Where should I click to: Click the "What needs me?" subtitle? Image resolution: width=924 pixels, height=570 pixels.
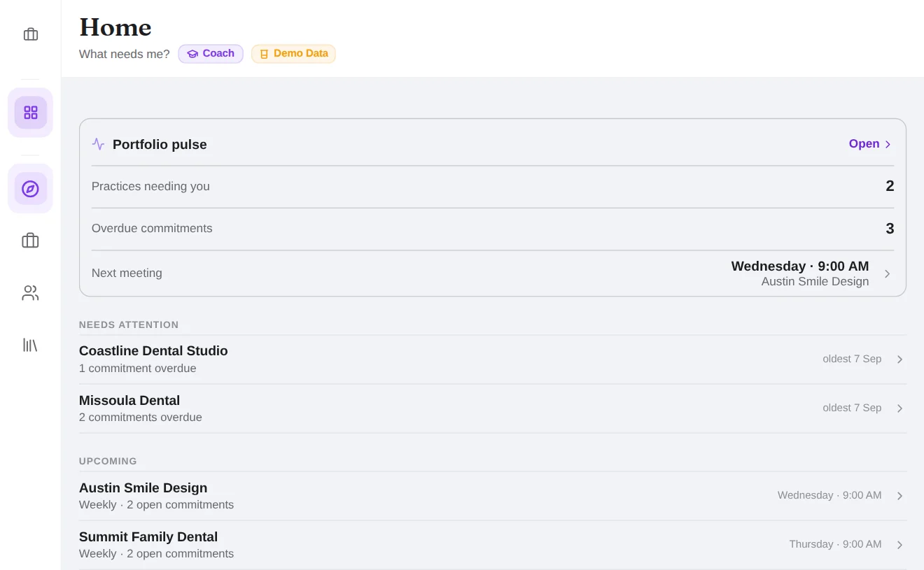pyautogui.click(x=125, y=54)
